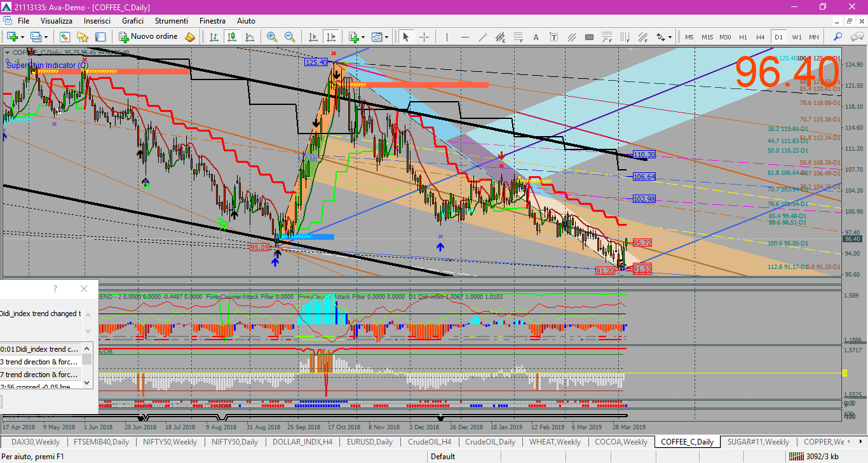Switch timeframe to H4
Viewport: 868px width, 463px height.
click(761, 37)
